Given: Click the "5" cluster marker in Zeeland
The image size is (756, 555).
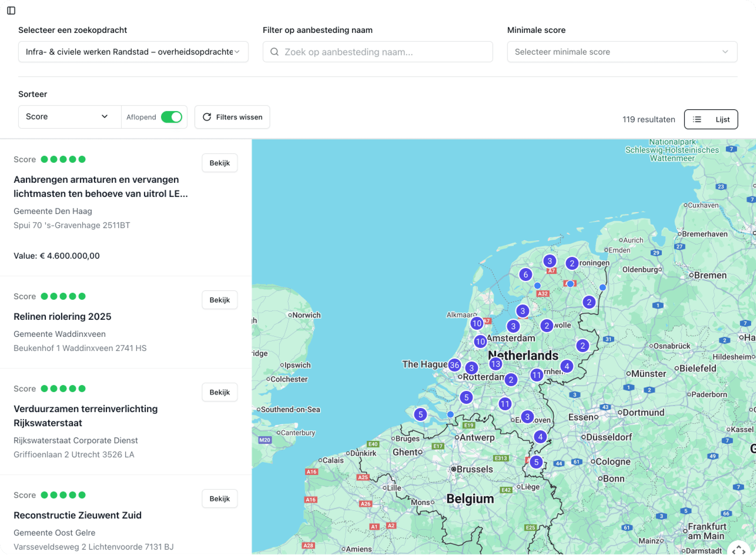Looking at the screenshot, I should pos(420,415).
